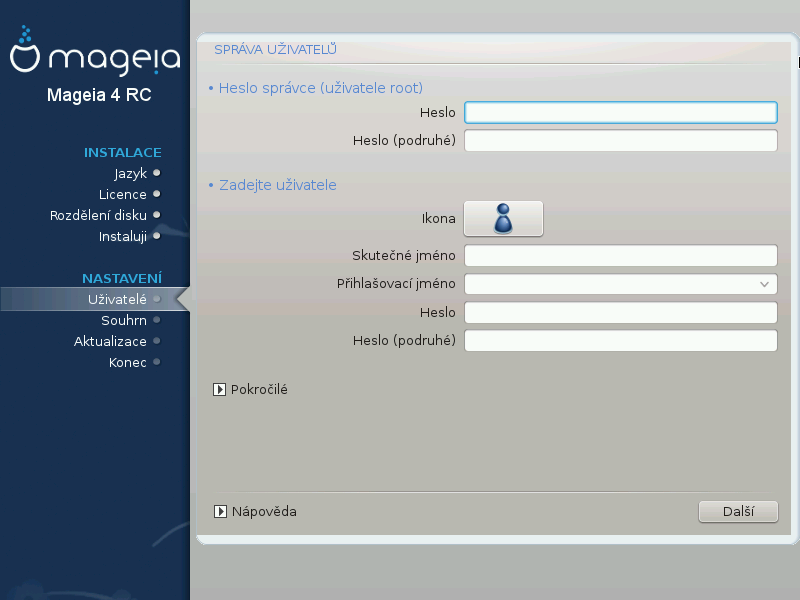Click the Heslo správce (uživatele root) heading
The width and height of the screenshot is (800, 600).
click(320, 88)
